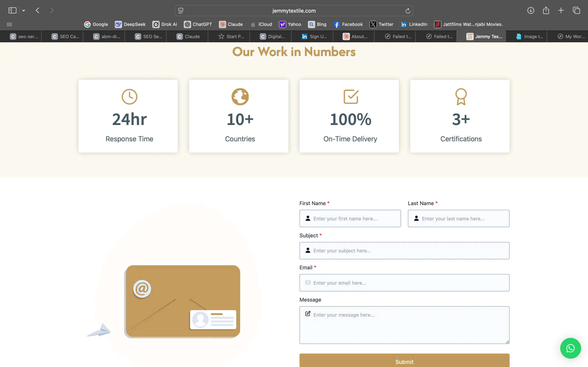Click the page reload icon
Viewport: 588px width, 367px height.
[x=408, y=11]
